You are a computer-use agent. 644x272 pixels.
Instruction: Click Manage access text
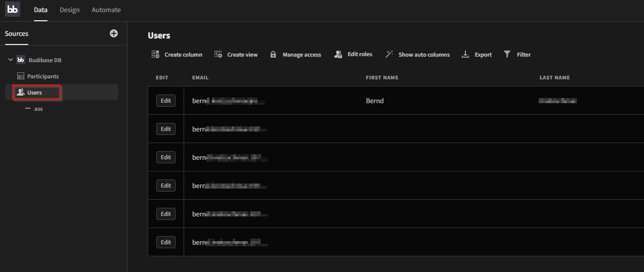(x=302, y=55)
